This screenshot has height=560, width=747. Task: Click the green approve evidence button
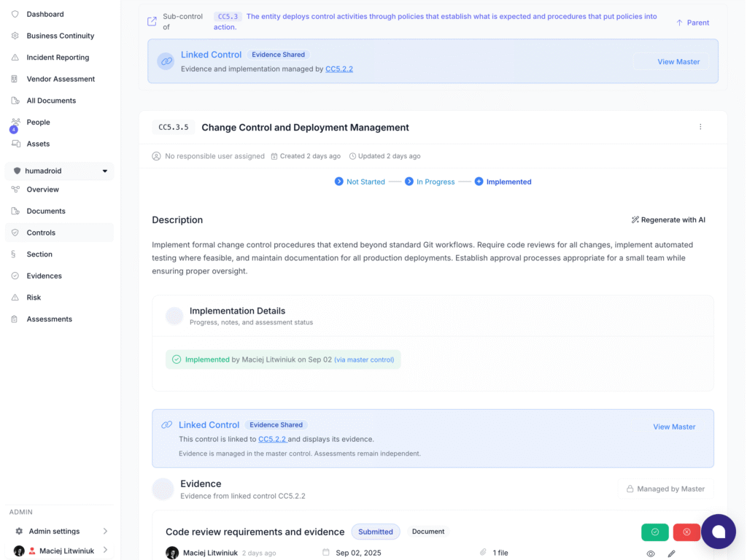(654, 532)
